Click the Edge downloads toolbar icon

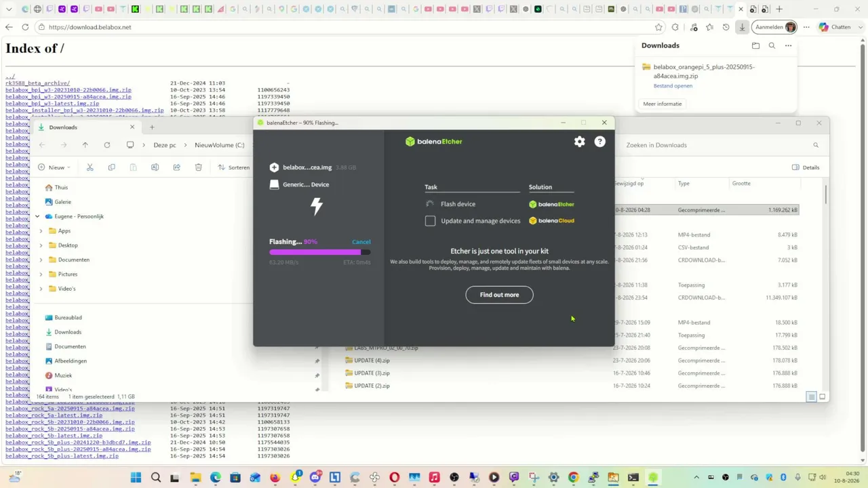(x=742, y=27)
